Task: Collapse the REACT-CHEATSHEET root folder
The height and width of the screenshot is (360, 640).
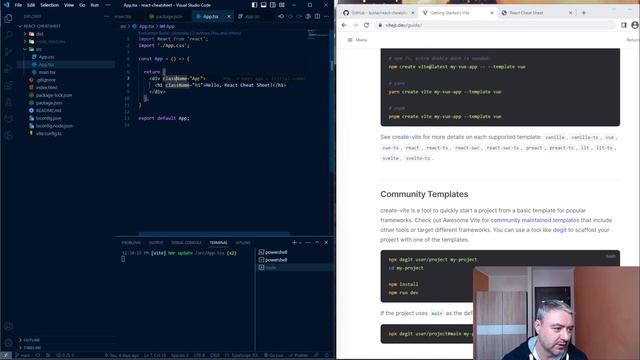Action: [x=39, y=26]
